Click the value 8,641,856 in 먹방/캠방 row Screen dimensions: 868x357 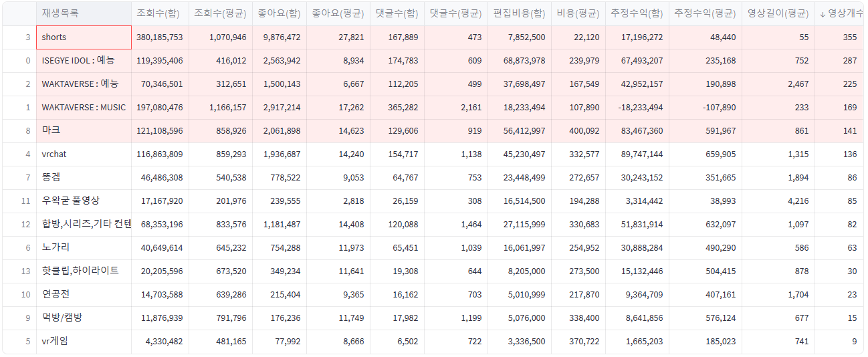637,318
